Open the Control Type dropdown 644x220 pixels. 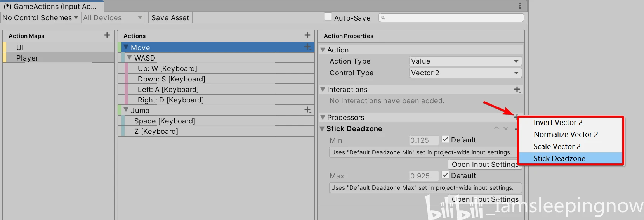pos(465,73)
